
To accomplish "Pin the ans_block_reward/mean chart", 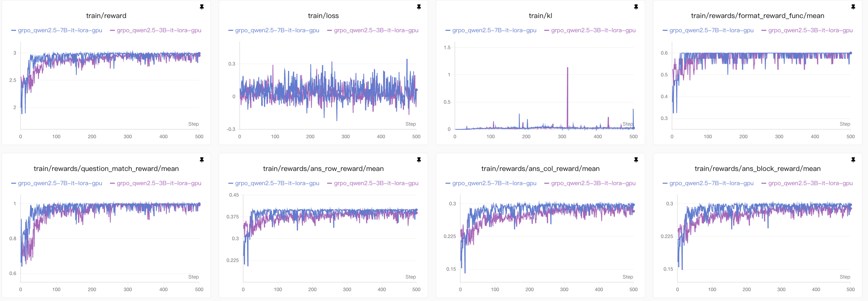I will [853, 160].
